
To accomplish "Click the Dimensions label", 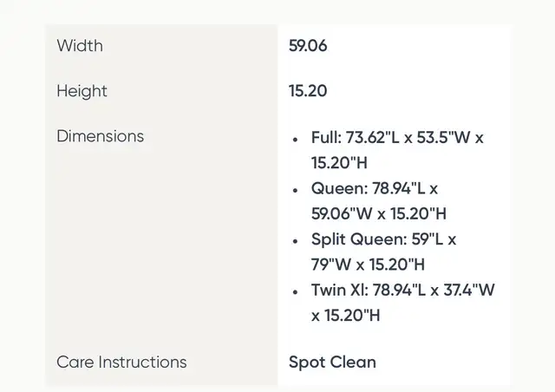I will pyautogui.click(x=101, y=136).
